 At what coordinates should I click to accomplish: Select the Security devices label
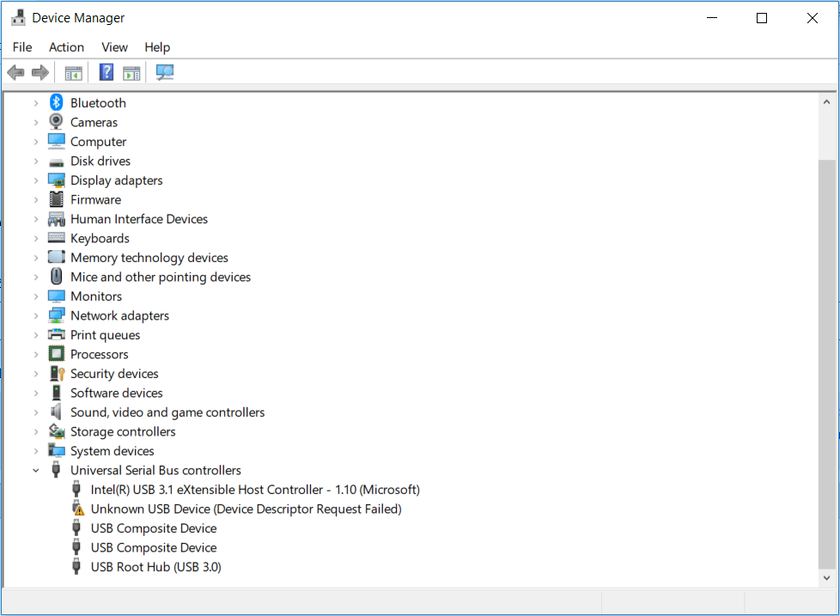click(x=114, y=374)
